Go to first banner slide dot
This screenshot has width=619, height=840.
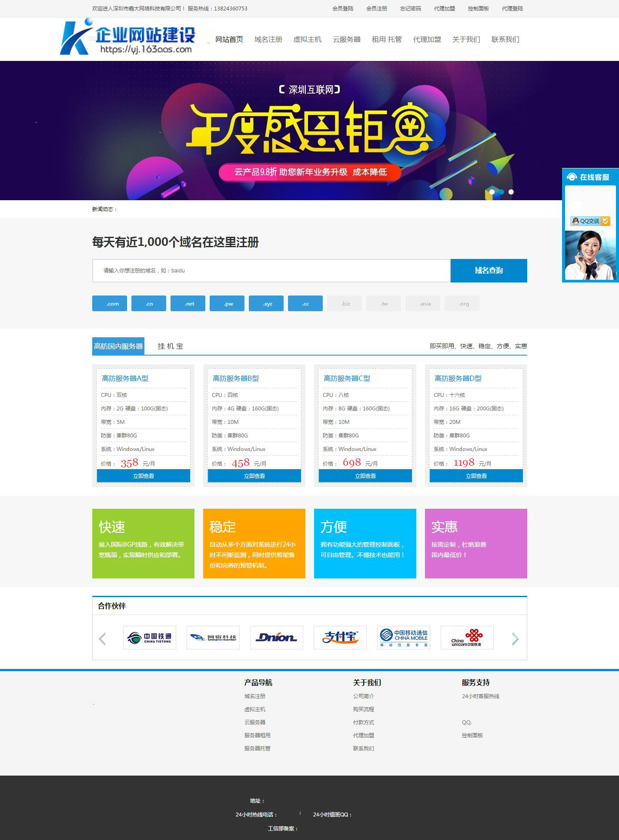(492, 192)
